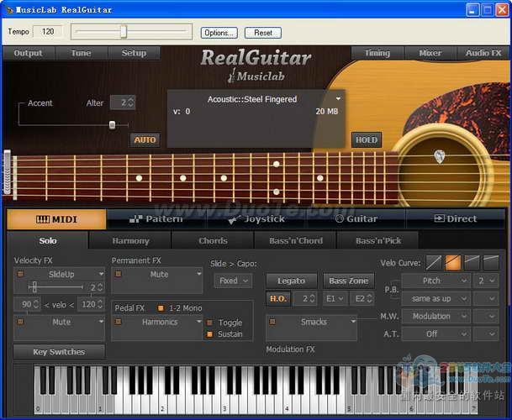Open the M.W. Modulation dropdown
This screenshot has width=512, height=420.
click(x=436, y=316)
